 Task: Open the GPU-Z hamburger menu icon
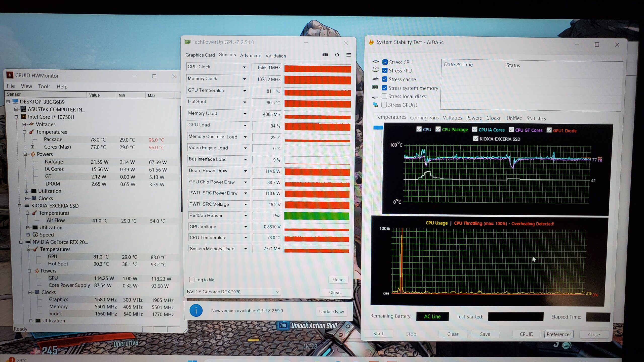click(x=348, y=55)
